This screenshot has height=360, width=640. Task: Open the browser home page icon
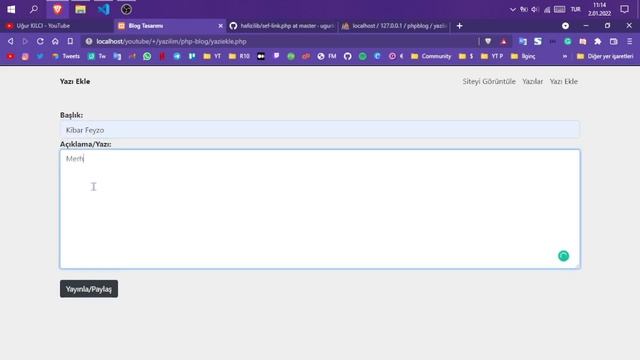click(55, 41)
